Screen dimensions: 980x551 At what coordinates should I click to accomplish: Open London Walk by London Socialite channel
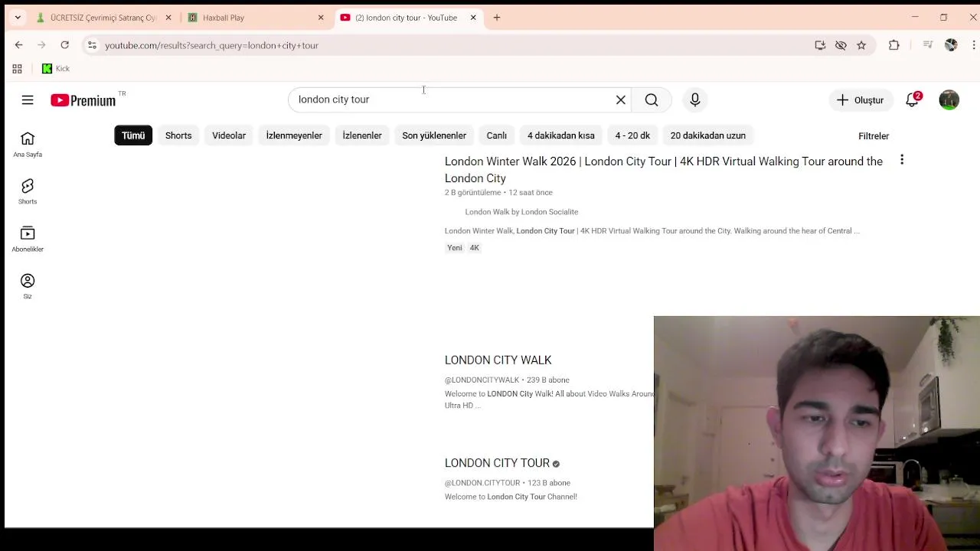[x=521, y=212]
